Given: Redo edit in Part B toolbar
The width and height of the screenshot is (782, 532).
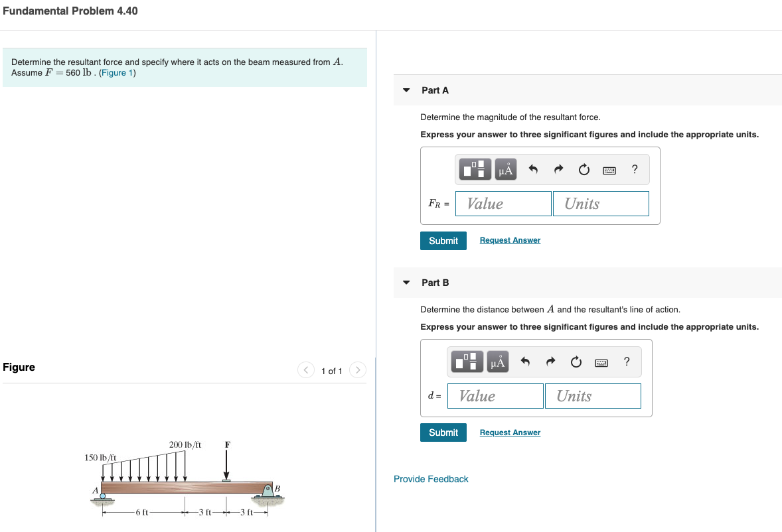Looking at the screenshot, I should [x=550, y=362].
